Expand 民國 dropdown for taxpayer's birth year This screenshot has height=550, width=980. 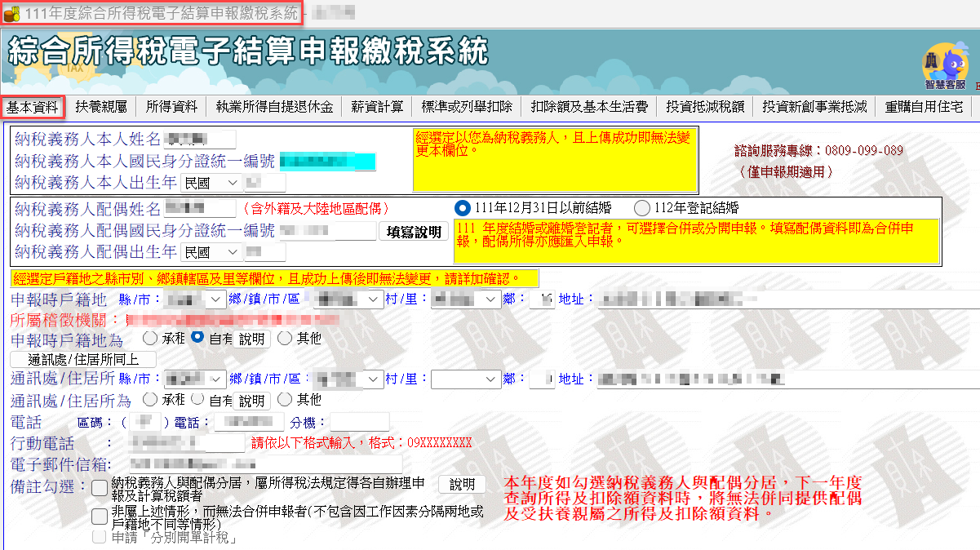211,183
